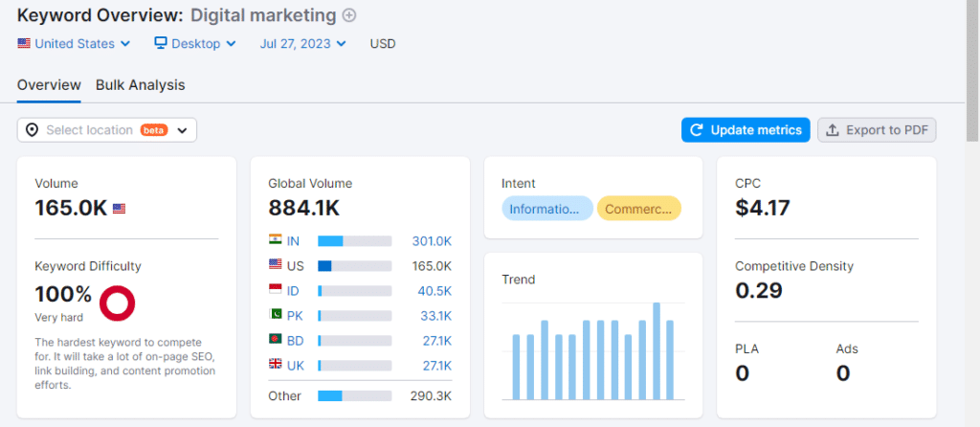Click the US flag next to 165.0K volume
This screenshot has width=980, height=427.
tap(119, 209)
